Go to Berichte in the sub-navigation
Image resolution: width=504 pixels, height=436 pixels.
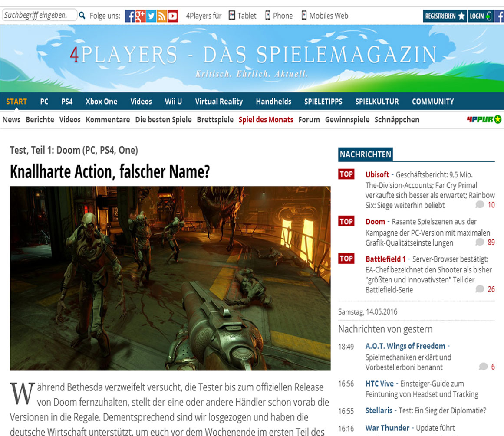click(40, 120)
